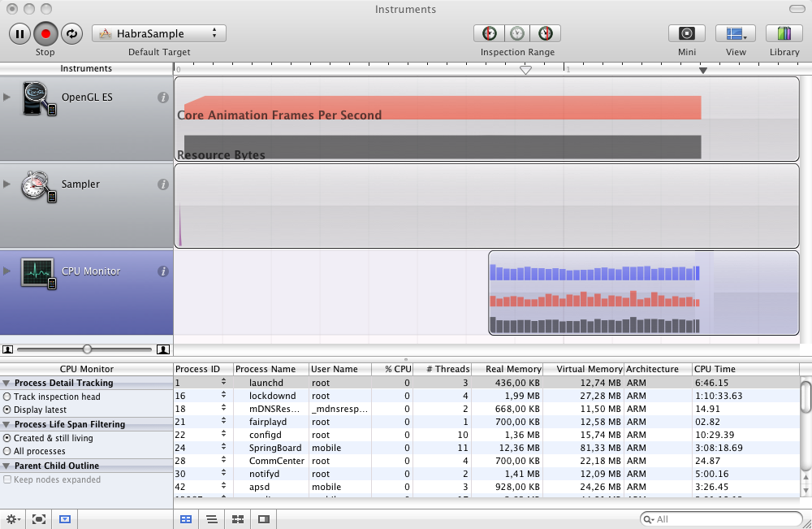Switch to diagram view
The image size is (812, 529).
238,519
